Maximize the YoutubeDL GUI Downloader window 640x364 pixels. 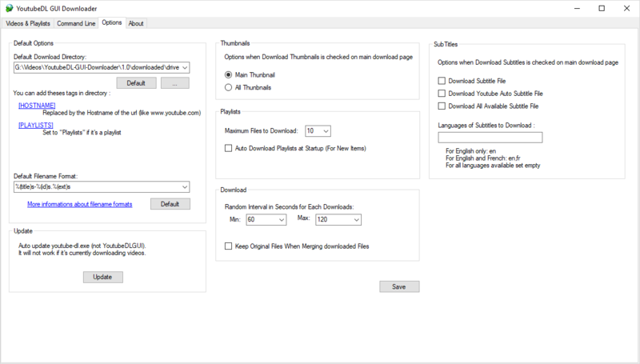pyautogui.click(x=602, y=8)
